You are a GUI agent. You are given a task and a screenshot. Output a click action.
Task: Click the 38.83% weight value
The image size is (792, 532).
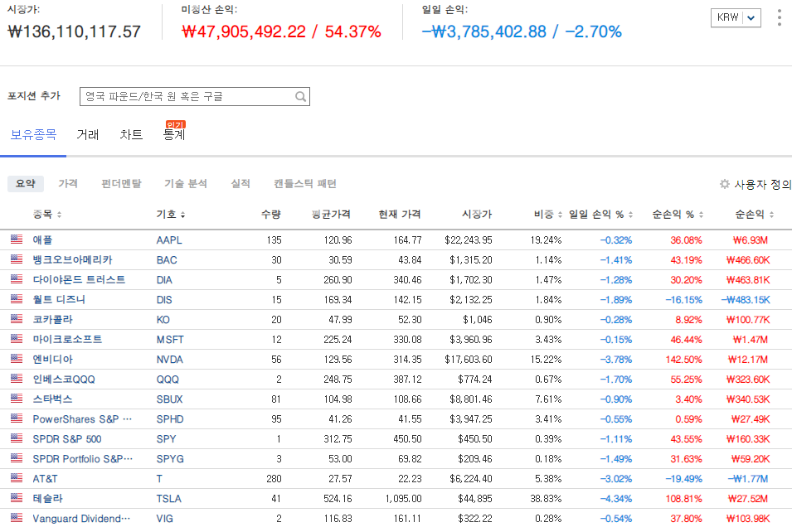(546, 498)
